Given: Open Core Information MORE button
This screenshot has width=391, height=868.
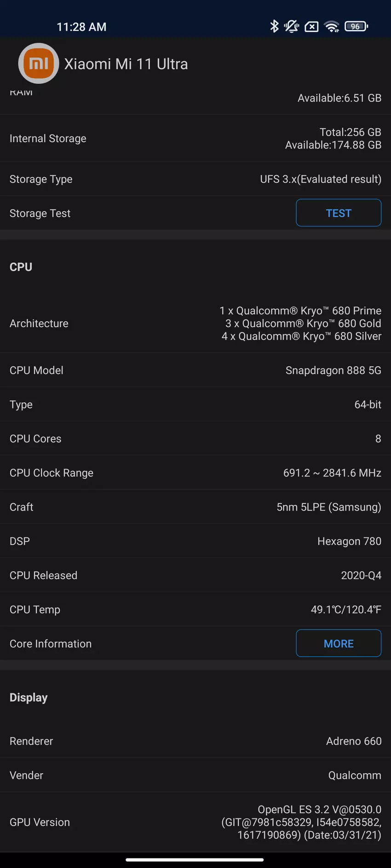Looking at the screenshot, I should pos(338,643).
